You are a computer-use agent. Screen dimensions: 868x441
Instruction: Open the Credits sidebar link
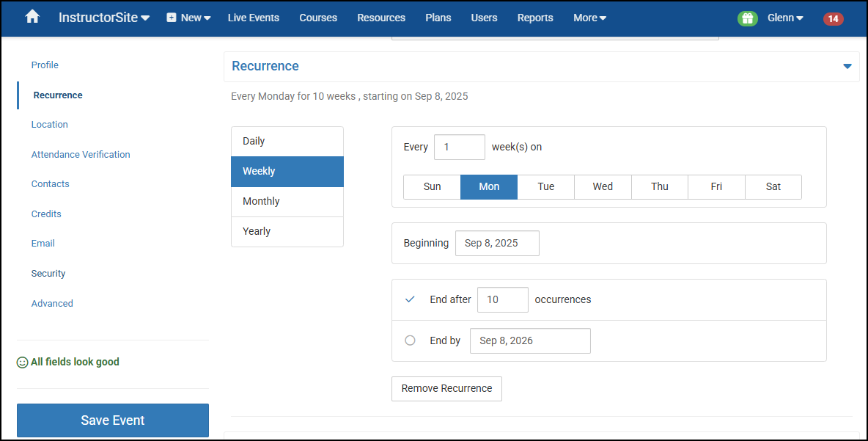[x=46, y=214]
